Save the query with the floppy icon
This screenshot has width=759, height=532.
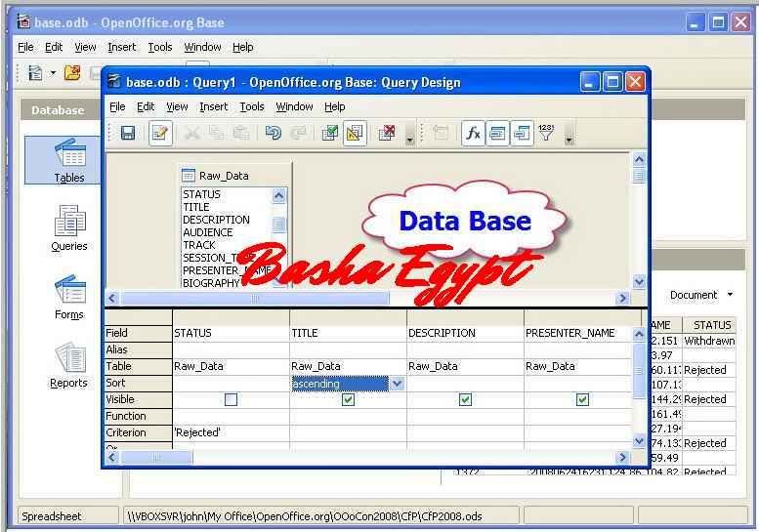pos(128,133)
